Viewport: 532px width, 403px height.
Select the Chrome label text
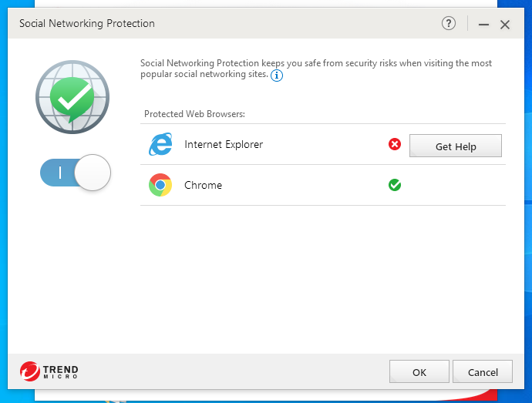click(x=203, y=185)
